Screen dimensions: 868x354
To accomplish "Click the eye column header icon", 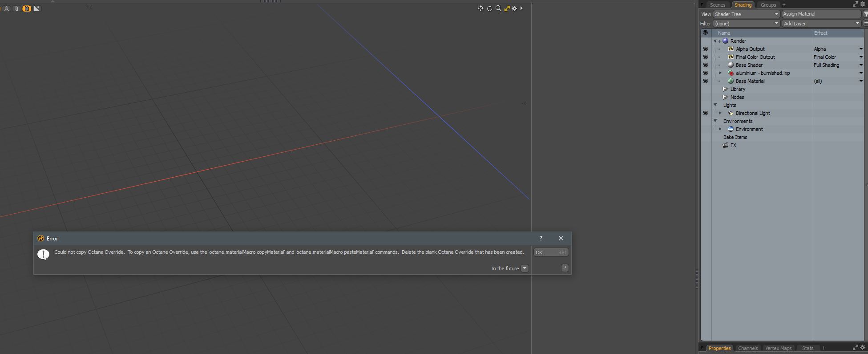I will [x=705, y=33].
